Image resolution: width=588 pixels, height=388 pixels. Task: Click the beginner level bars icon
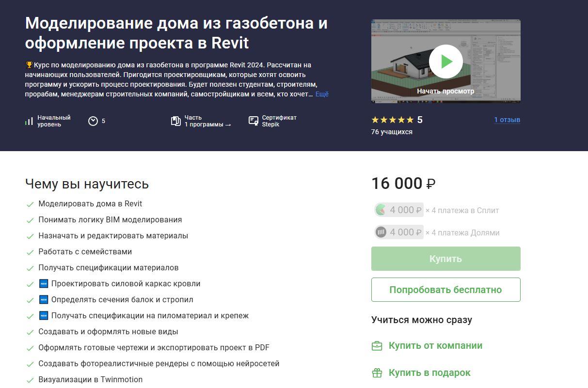point(29,121)
